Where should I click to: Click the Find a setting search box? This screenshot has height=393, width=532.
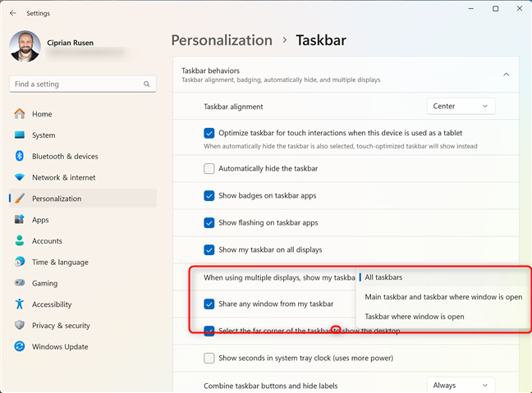click(x=83, y=84)
